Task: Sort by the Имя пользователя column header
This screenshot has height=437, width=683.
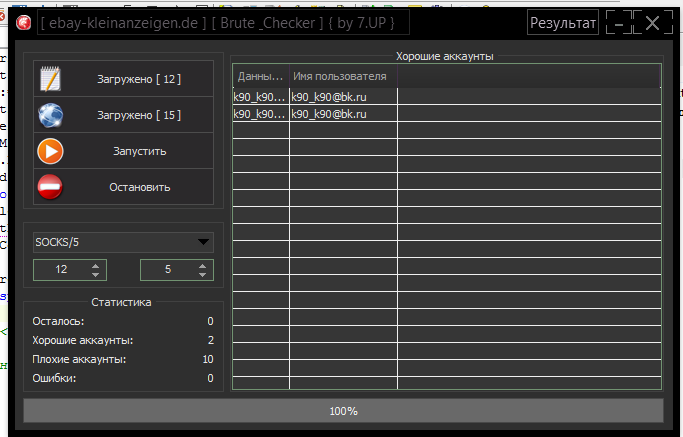Action: [343, 76]
